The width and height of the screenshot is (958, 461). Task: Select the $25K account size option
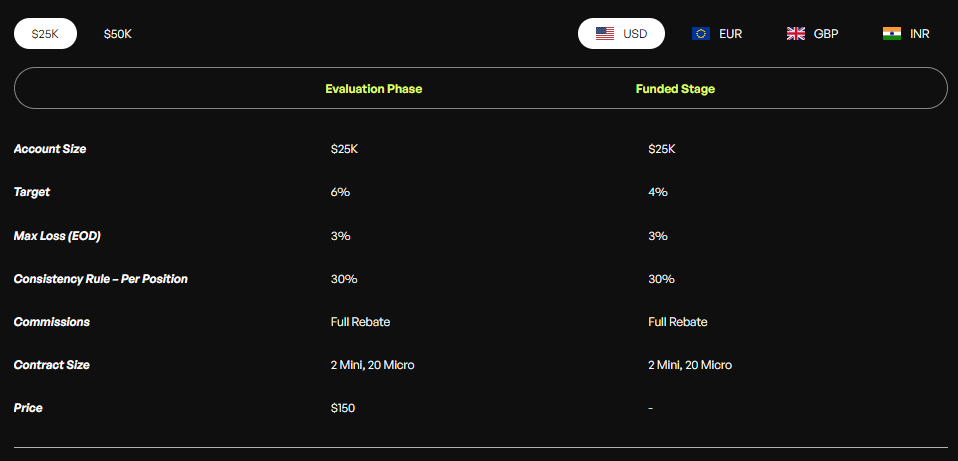45,34
